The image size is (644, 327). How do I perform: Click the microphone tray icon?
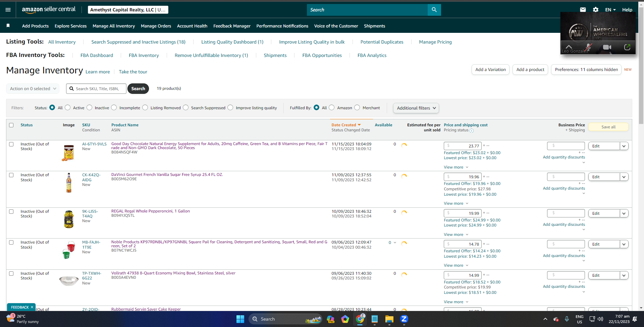pos(567,319)
